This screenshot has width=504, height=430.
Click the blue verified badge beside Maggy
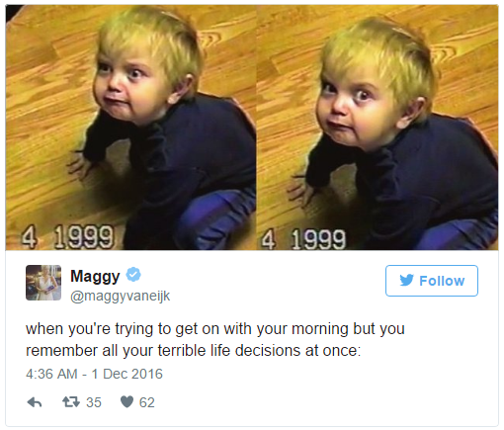point(133,274)
